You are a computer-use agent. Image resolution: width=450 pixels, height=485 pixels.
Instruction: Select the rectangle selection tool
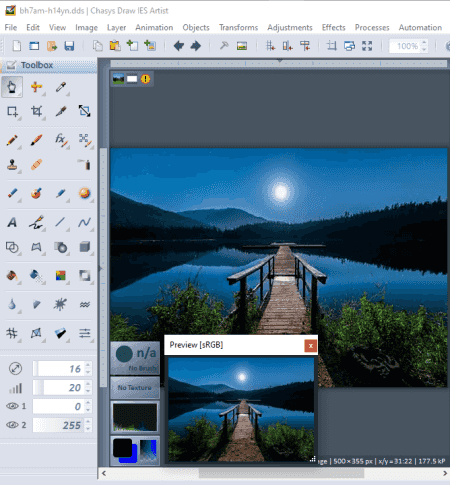point(12,111)
